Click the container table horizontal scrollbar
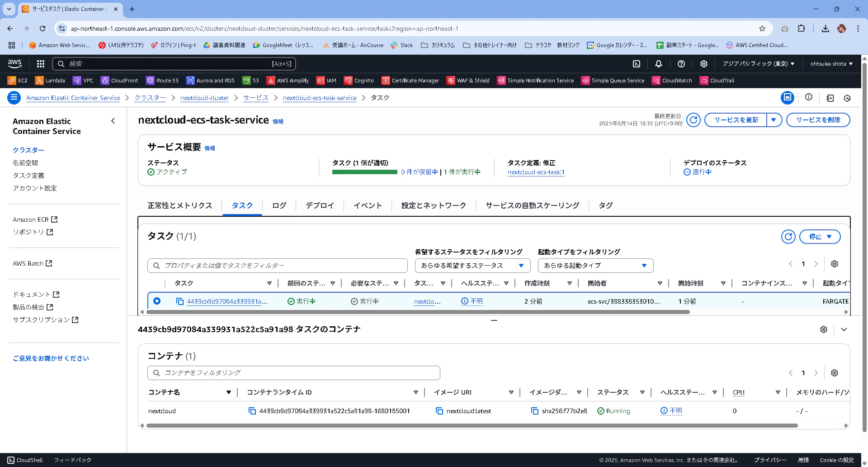The height and width of the screenshot is (467, 868). [472, 425]
